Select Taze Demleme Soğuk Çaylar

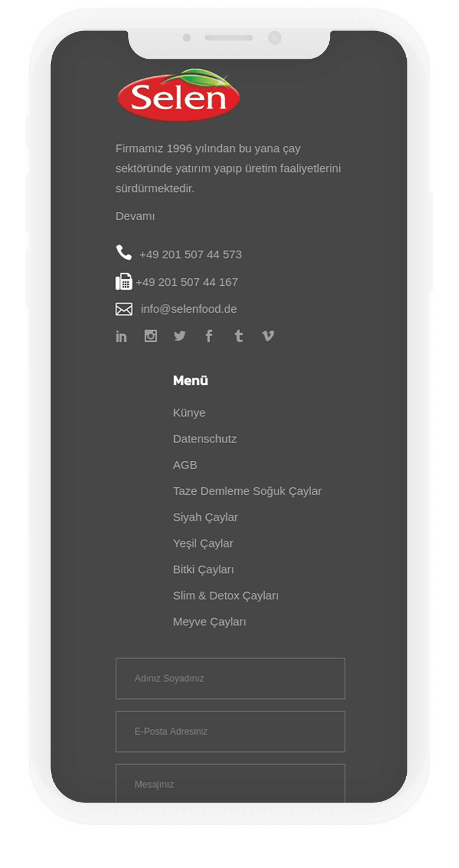(x=247, y=491)
